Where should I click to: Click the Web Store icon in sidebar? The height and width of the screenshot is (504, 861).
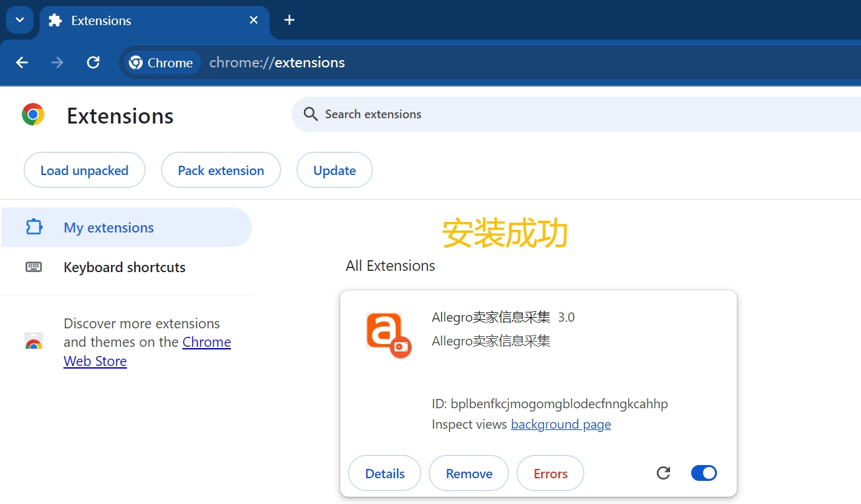34,342
